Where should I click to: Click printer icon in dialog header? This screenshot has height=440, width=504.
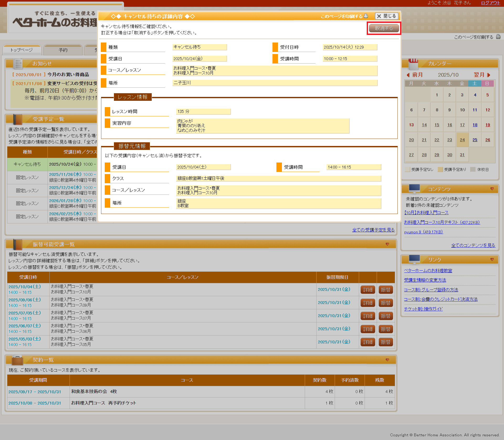point(366,16)
